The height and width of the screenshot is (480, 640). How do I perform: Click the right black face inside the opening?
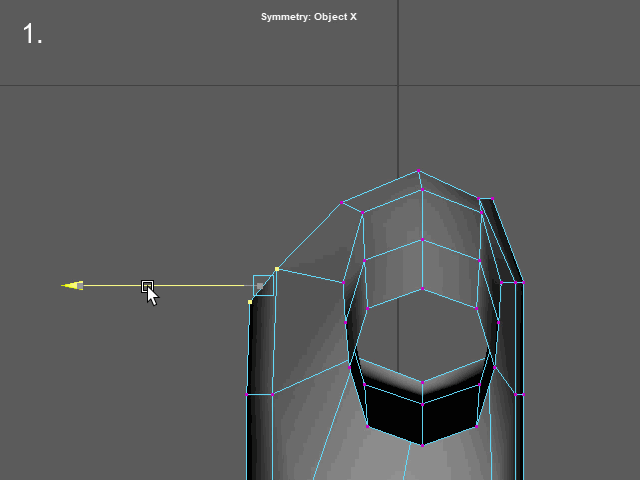pos(450,413)
